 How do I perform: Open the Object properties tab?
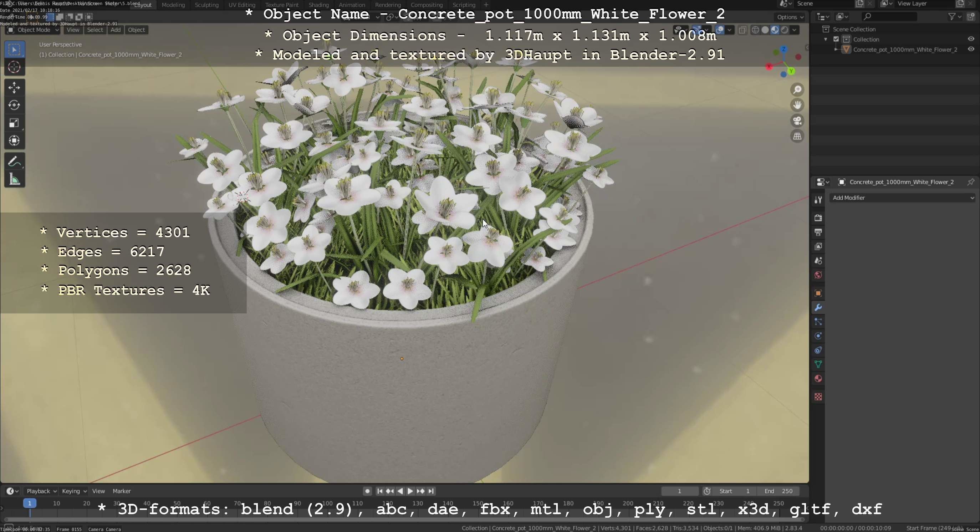point(818,293)
